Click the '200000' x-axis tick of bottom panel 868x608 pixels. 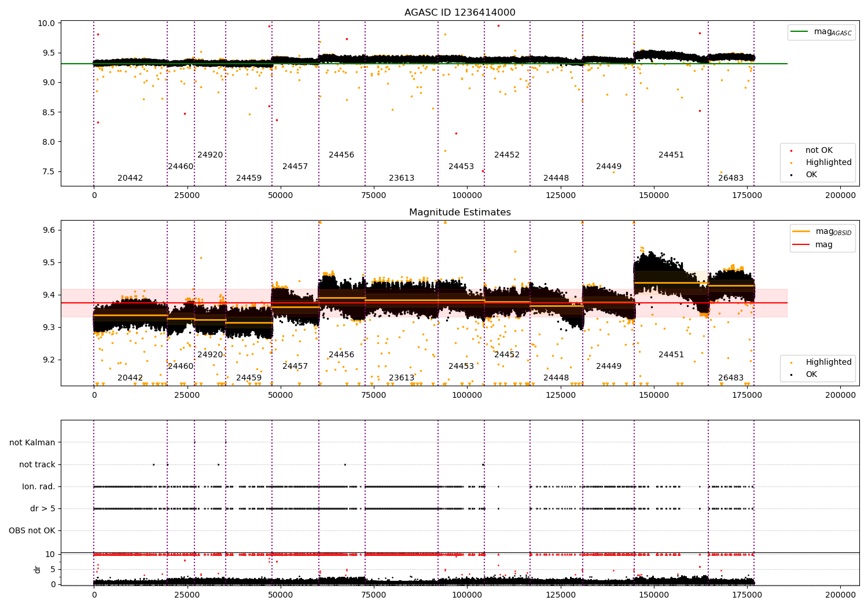pyautogui.click(x=840, y=595)
